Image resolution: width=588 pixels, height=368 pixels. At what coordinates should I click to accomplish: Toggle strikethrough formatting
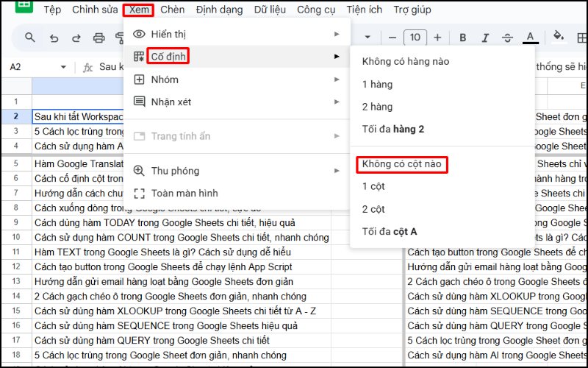pyautogui.click(x=507, y=38)
